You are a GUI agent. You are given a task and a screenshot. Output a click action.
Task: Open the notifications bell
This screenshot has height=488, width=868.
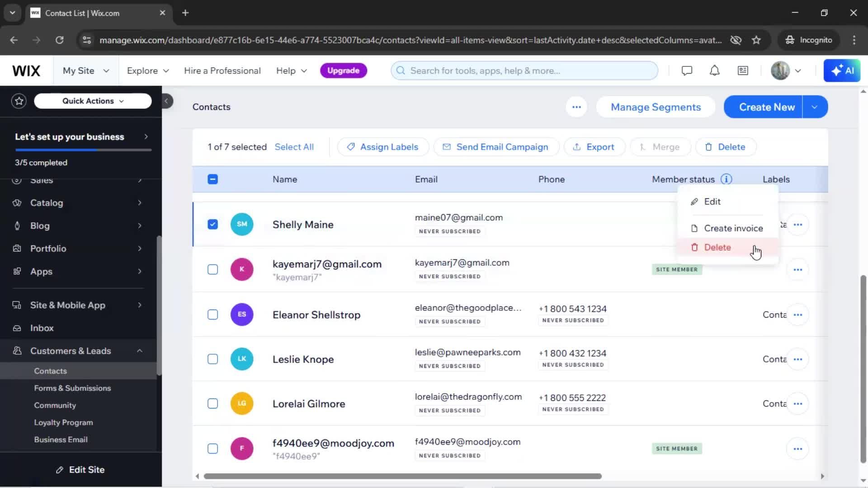(x=714, y=70)
